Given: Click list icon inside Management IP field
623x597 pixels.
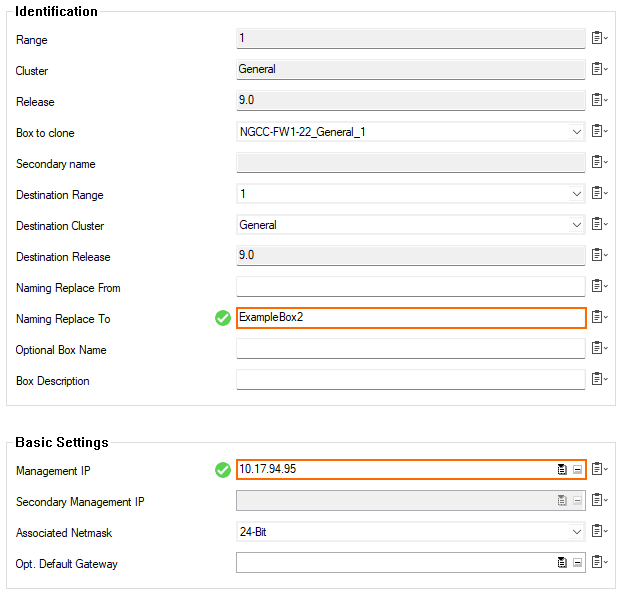Looking at the screenshot, I should coord(562,469).
